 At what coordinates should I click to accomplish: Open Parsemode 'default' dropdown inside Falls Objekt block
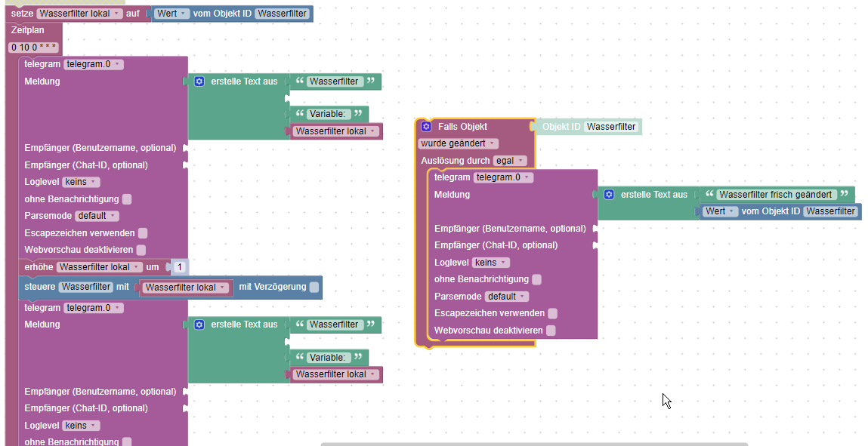tap(506, 297)
